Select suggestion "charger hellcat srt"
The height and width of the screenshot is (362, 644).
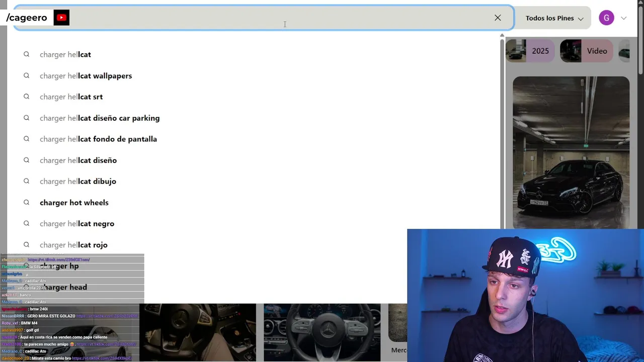71,97
